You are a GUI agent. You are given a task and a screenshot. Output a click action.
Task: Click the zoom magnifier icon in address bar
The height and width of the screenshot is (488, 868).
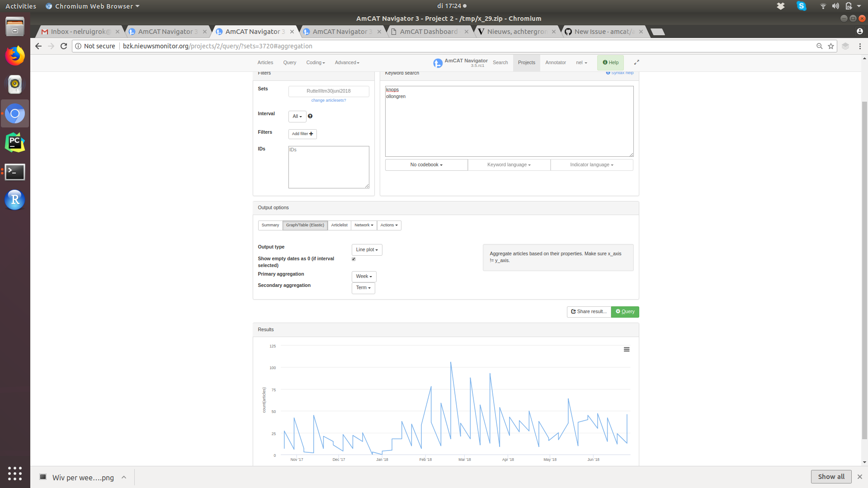click(x=819, y=46)
